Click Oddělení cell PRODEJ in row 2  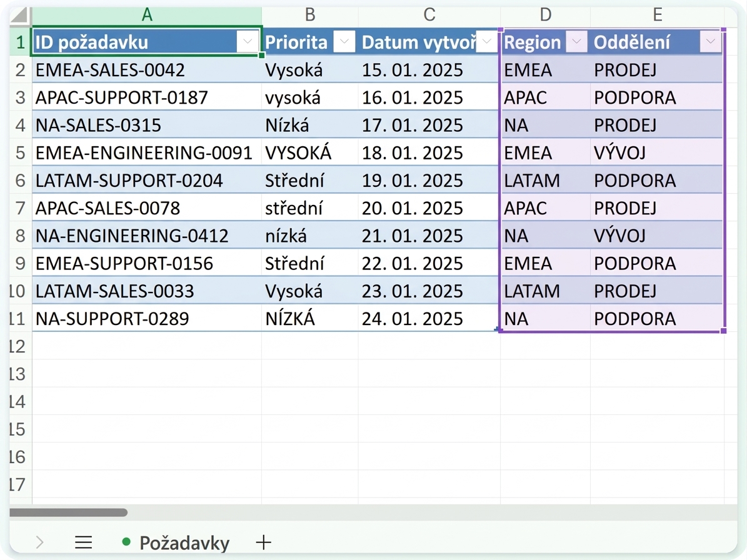pos(658,69)
